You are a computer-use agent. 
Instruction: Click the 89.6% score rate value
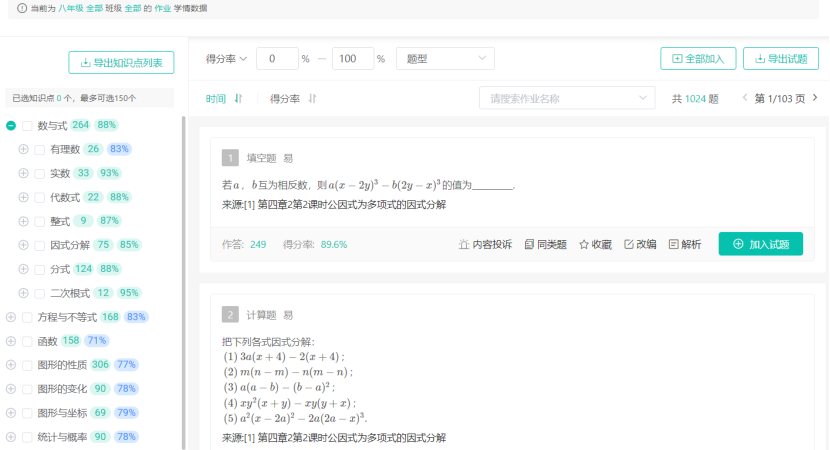(x=334, y=245)
